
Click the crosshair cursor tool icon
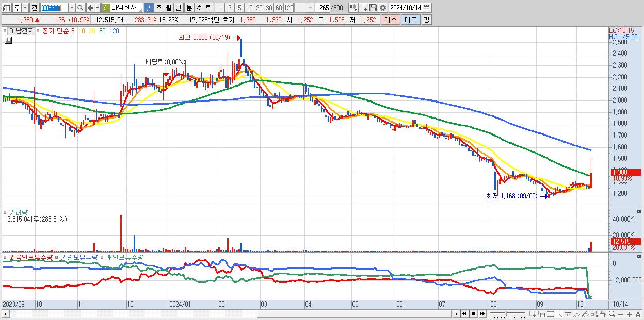(x=559, y=314)
